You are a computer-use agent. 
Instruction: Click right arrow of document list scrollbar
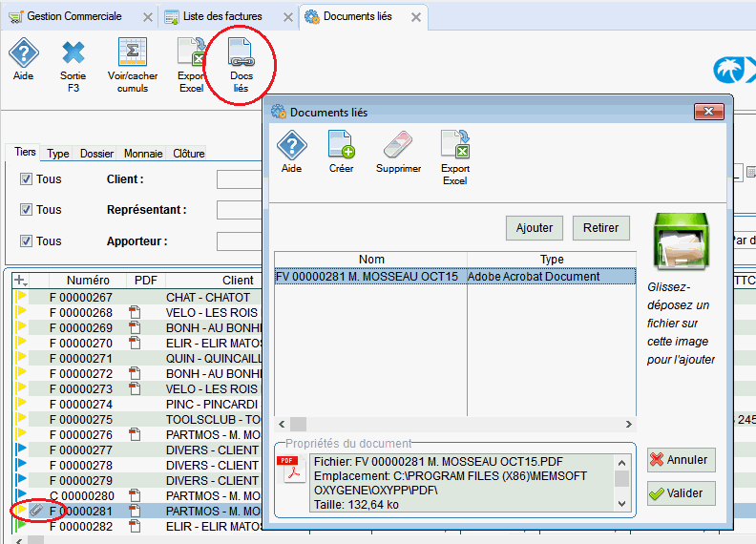pyautogui.click(x=629, y=424)
